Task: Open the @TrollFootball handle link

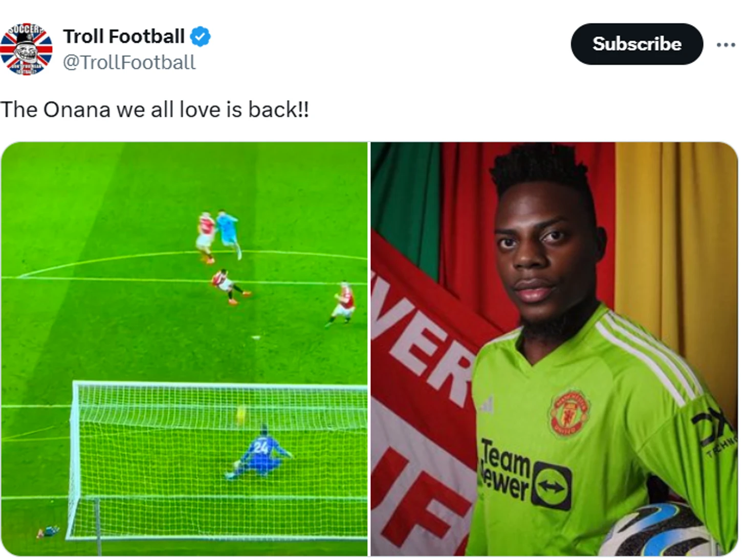Action: [x=129, y=62]
